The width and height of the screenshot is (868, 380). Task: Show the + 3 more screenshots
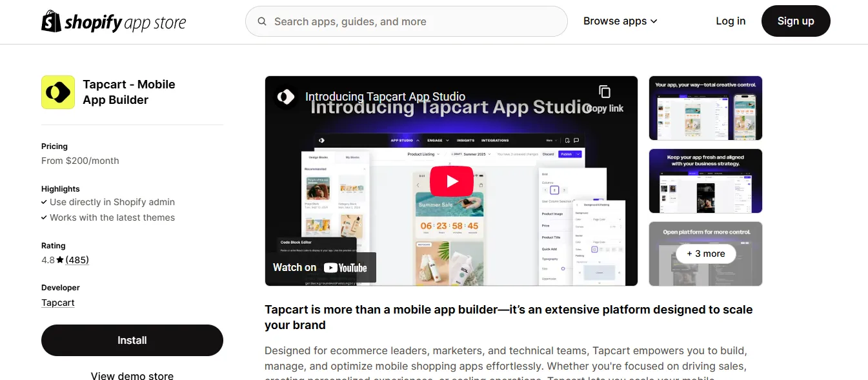point(705,254)
